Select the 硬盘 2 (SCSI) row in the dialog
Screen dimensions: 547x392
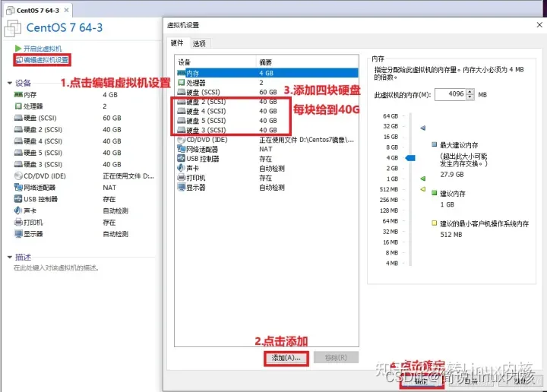tap(267, 102)
